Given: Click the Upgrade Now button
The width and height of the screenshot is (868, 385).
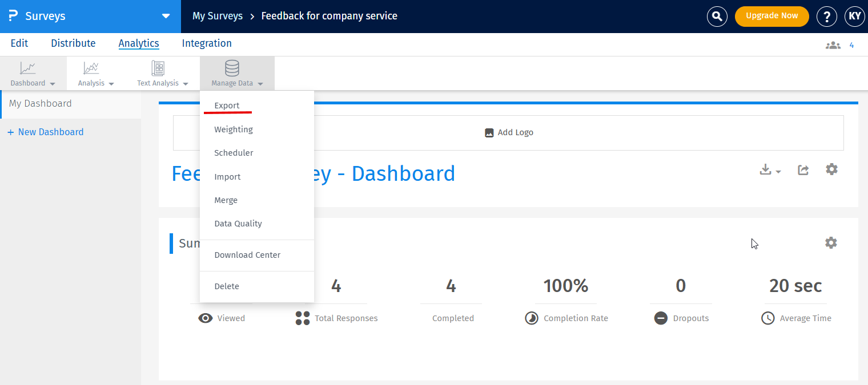Looking at the screenshot, I should (x=771, y=16).
